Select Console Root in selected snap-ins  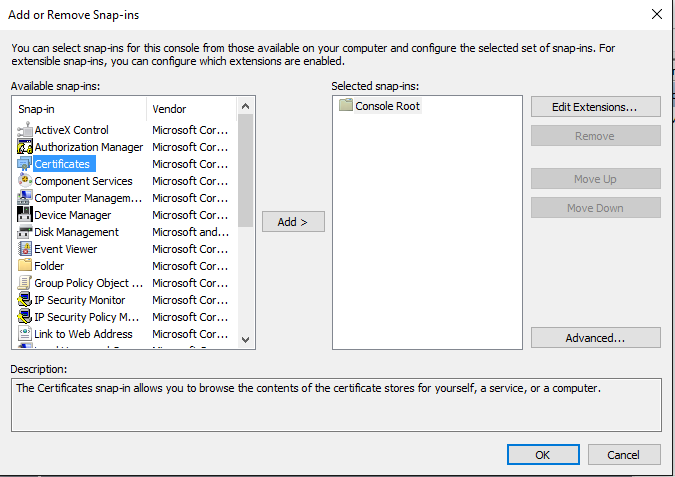[388, 106]
